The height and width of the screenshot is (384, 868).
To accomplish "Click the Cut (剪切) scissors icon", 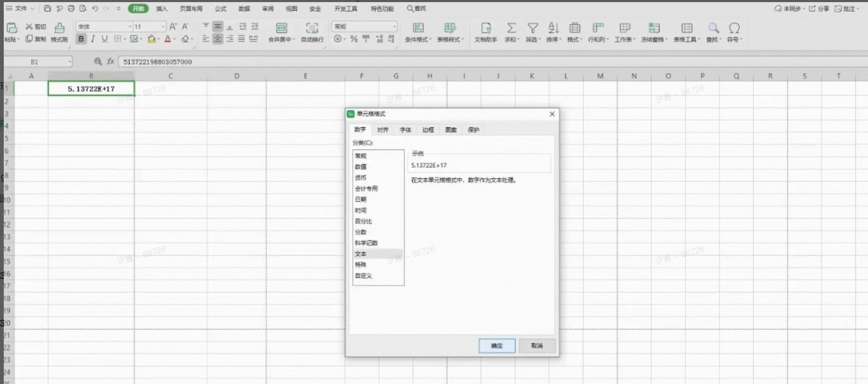I will pos(29,26).
